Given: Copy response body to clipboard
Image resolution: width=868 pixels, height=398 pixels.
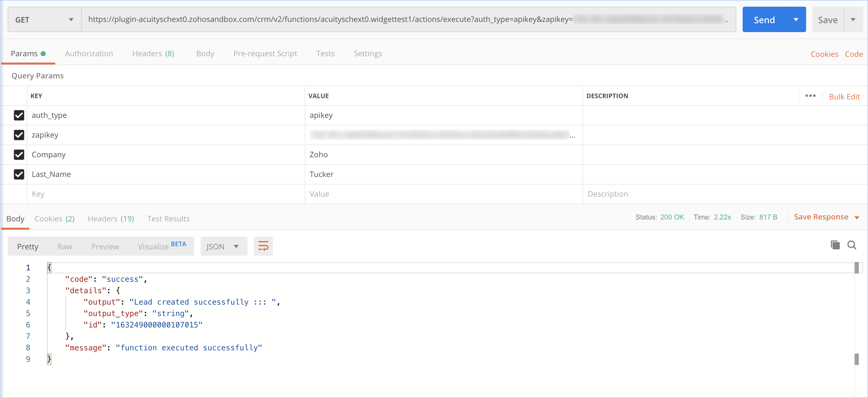Looking at the screenshot, I should point(835,245).
